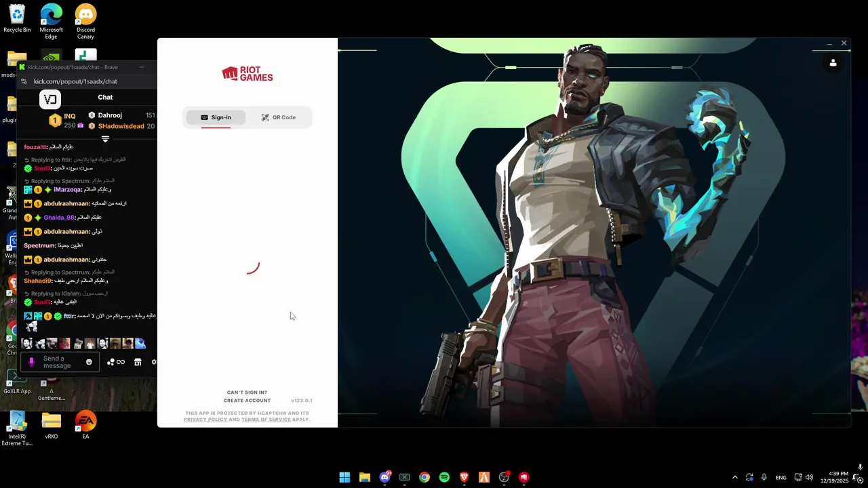Viewport: 868px width, 488px height.
Task: Select username fttir in chat
Action: click(69, 316)
